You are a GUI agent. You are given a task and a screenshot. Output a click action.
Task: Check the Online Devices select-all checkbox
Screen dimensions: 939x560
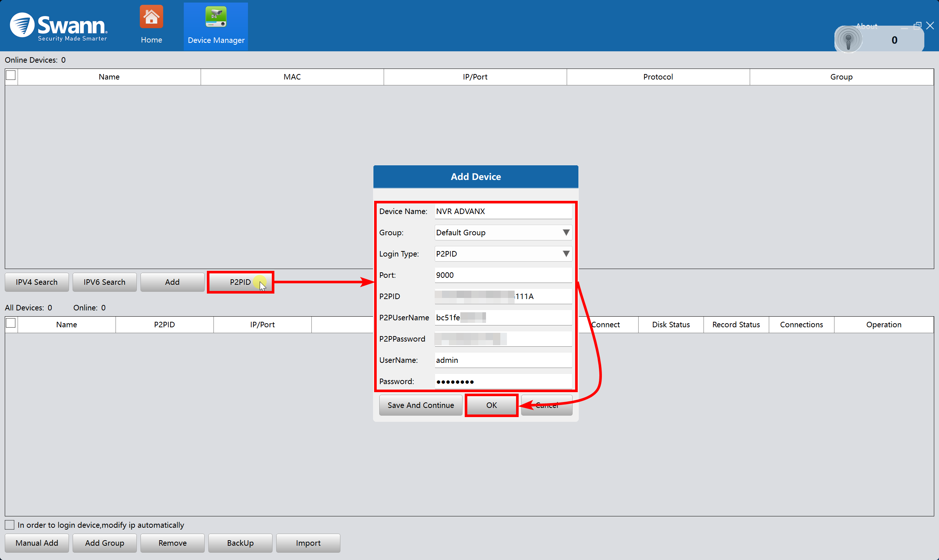(x=11, y=75)
